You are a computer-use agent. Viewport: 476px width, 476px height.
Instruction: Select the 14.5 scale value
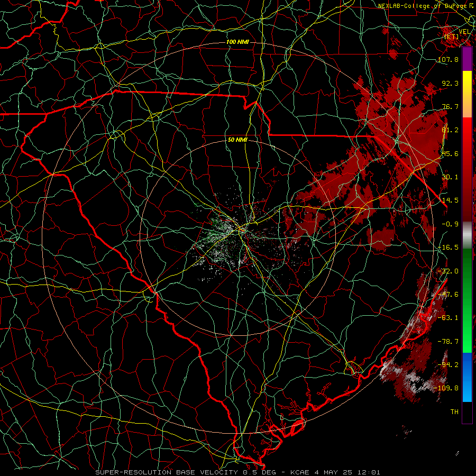pyautogui.click(x=450, y=200)
